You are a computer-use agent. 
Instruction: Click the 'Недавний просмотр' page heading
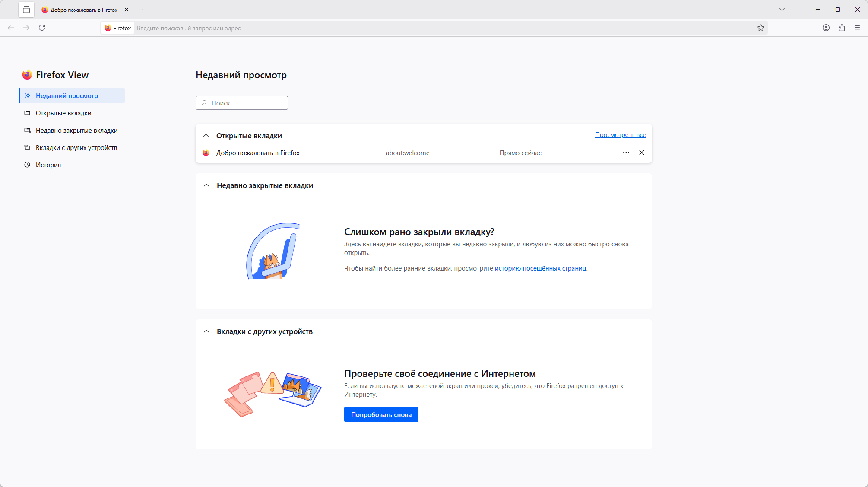[x=241, y=75]
